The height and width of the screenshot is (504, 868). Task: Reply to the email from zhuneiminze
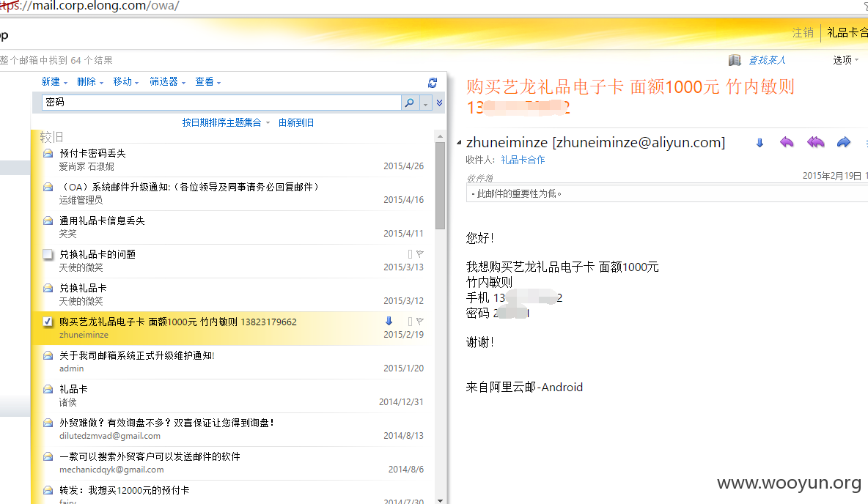pyautogui.click(x=787, y=143)
